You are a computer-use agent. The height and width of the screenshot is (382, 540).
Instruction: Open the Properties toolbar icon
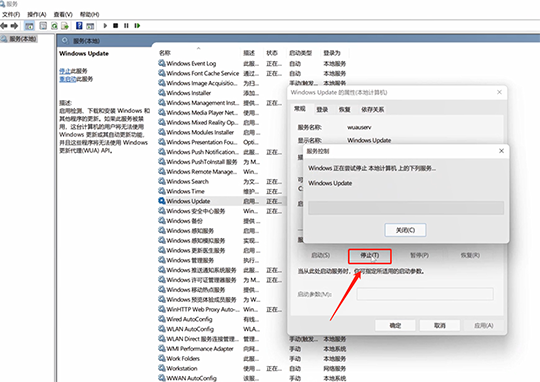[x=43, y=25]
